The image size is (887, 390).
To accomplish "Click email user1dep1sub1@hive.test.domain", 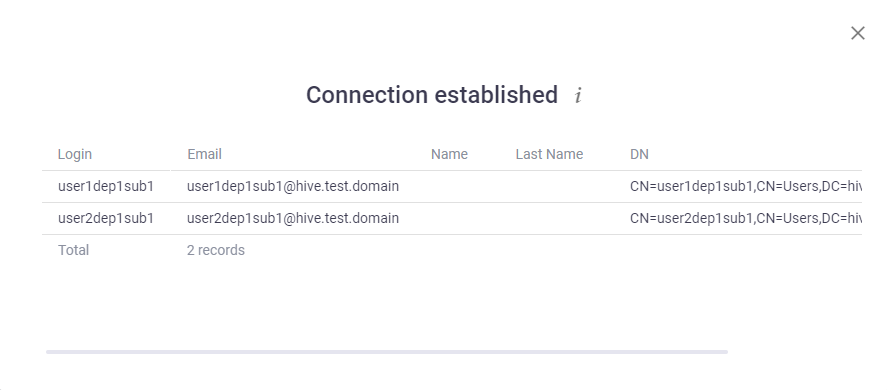I will click(293, 186).
